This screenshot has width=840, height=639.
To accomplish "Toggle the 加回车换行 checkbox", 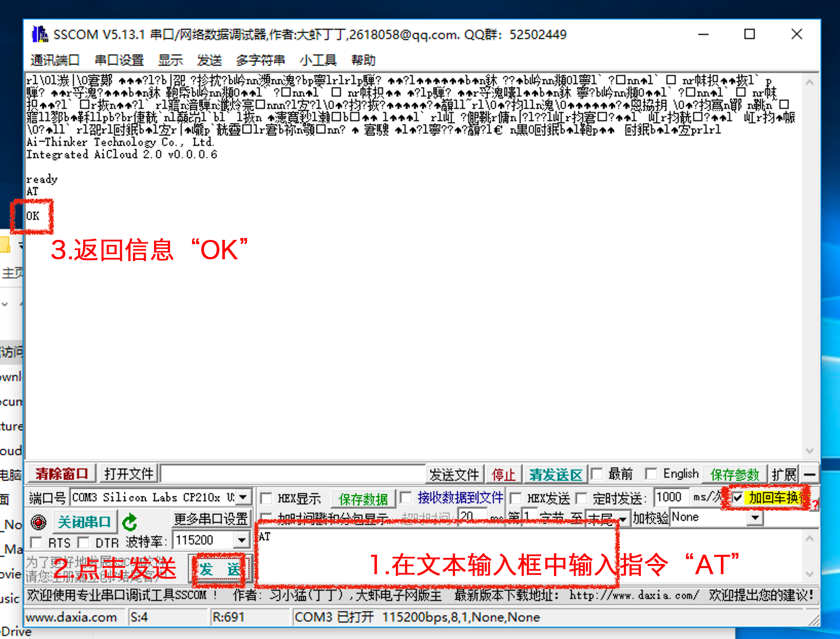I will pyautogui.click(x=738, y=497).
